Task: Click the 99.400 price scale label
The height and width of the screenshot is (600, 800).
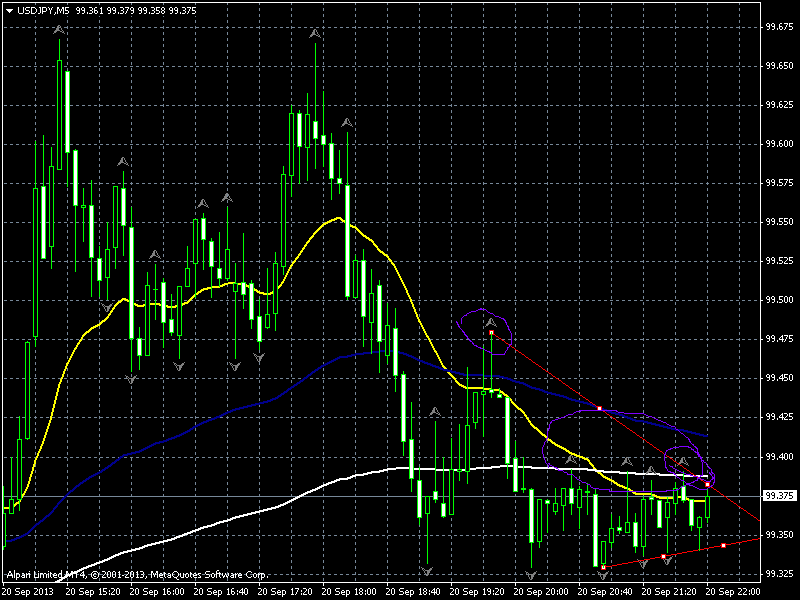Action: pos(780,457)
